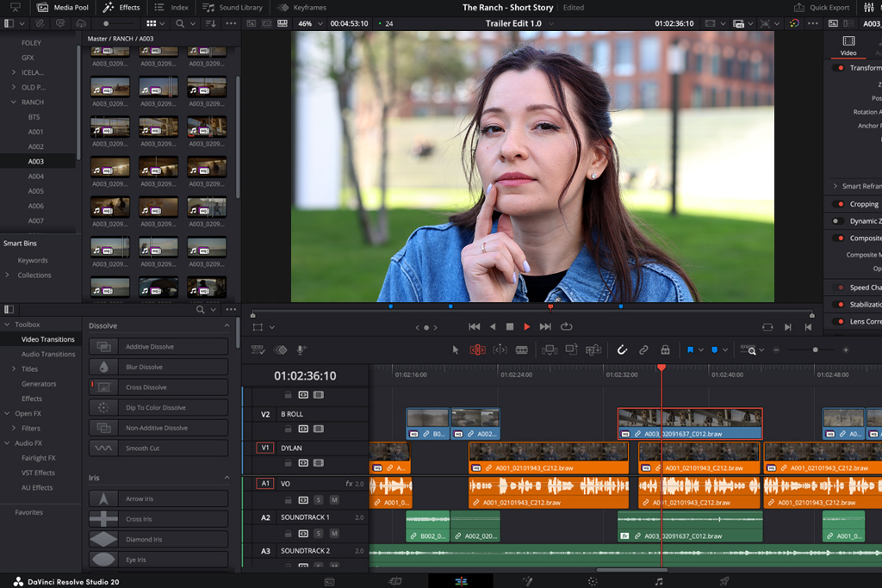The width and height of the screenshot is (882, 588).
Task: Switch to the Cut page icon
Action: [395, 581]
